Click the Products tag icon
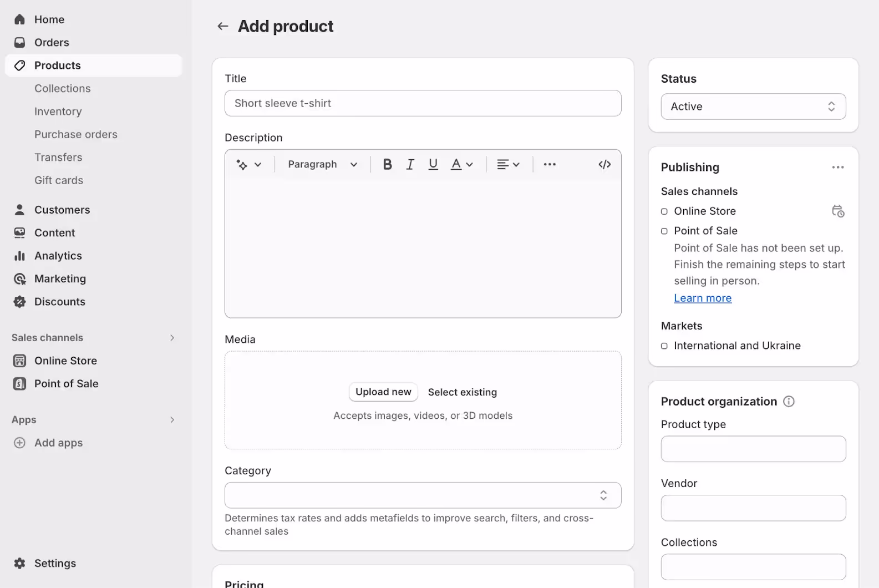This screenshot has width=879, height=588. coord(19,65)
